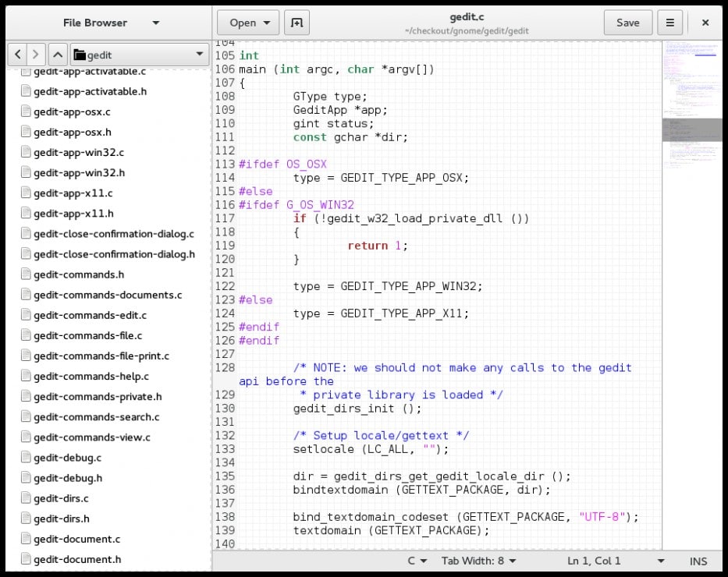
Task: Open the hamburger menu
Action: pos(669,23)
